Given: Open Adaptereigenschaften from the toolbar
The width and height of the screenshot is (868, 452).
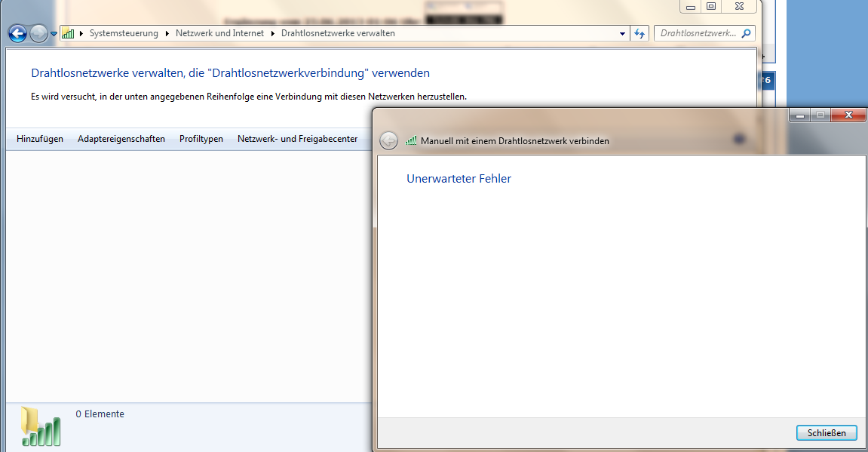Looking at the screenshot, I should point(121,139).
